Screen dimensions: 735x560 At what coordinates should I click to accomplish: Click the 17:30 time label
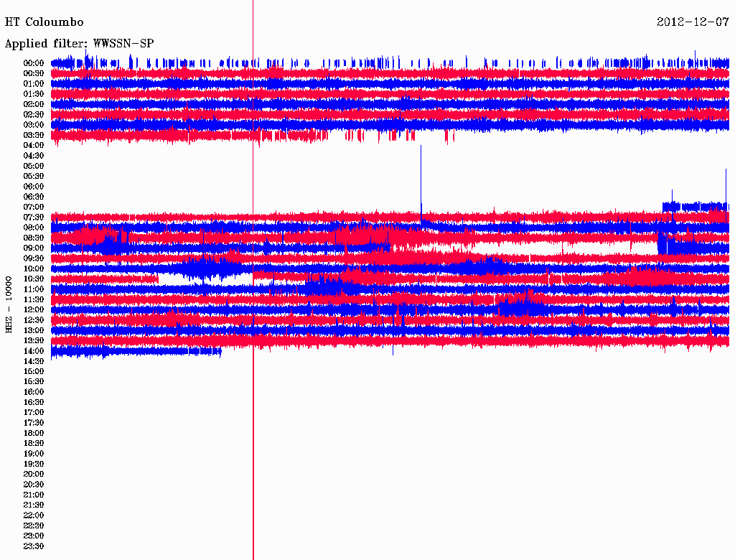(x=34, y=423)
